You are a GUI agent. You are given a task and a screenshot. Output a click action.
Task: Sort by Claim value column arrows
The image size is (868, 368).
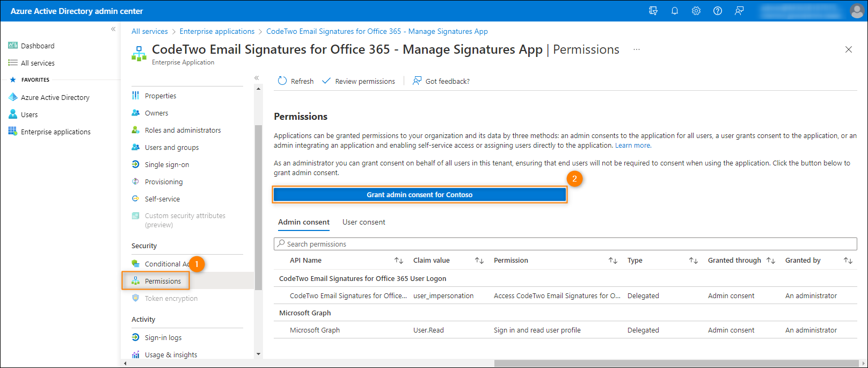pyautogui.click(x=479, y=261)
